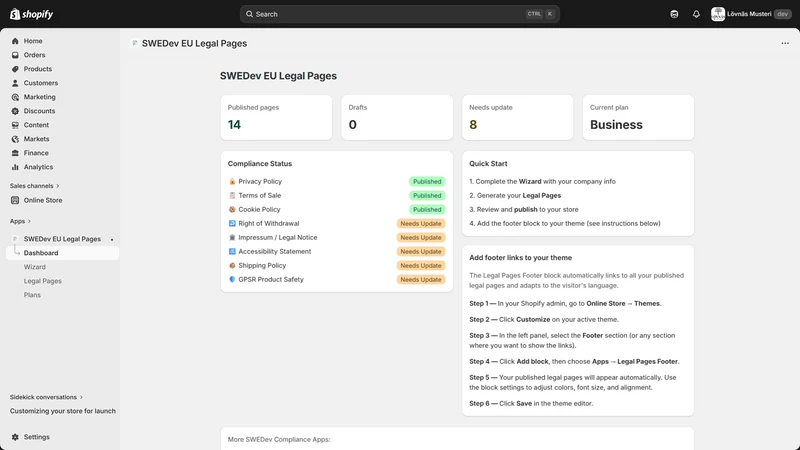Click the Needs update card showing 8
The width and height of the screenshot is (800, 450).
coord(517,117)
